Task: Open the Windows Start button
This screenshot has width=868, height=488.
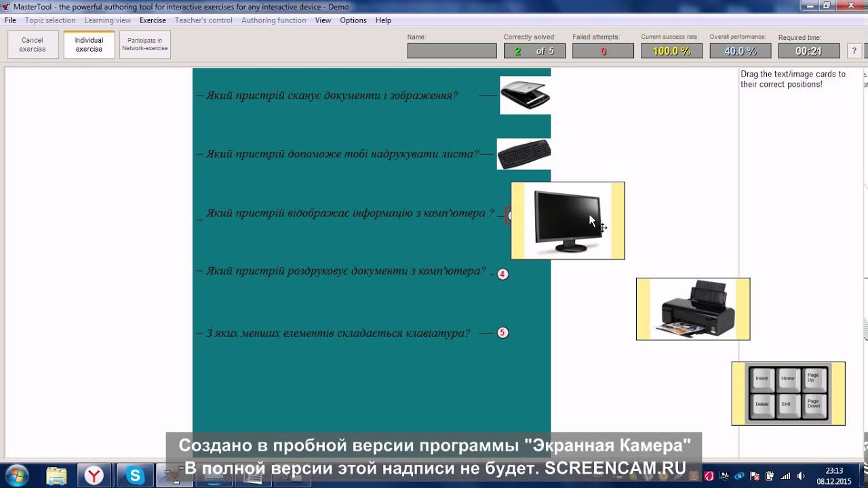Action: [x=17, y=475]
